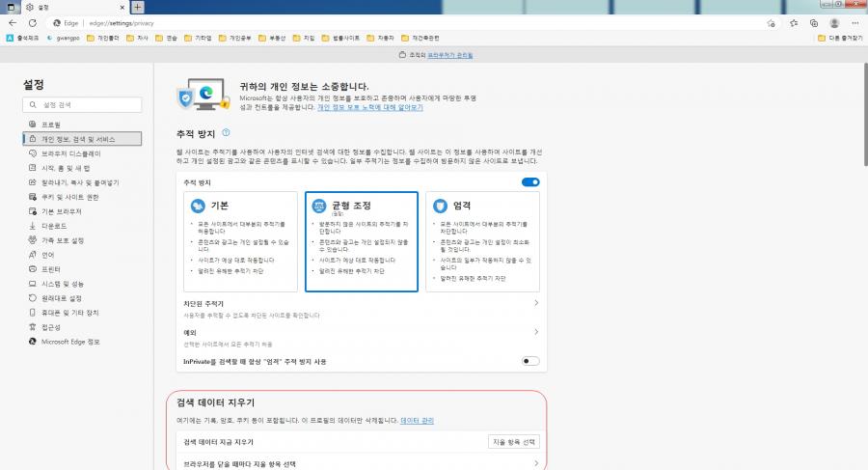The image size is (868, 470).
Task: Reload the page with the refresh icon
Action: [x=32, y=22]
